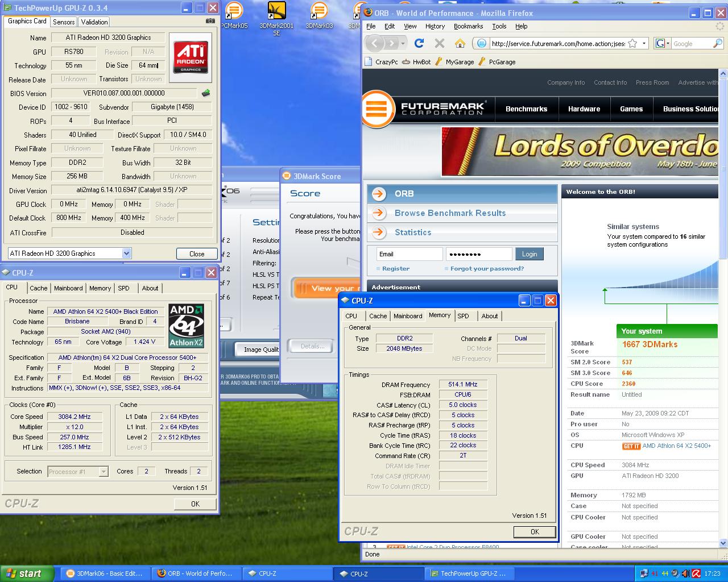Open the Bookmarks menu in Firefox

[468, 26]
